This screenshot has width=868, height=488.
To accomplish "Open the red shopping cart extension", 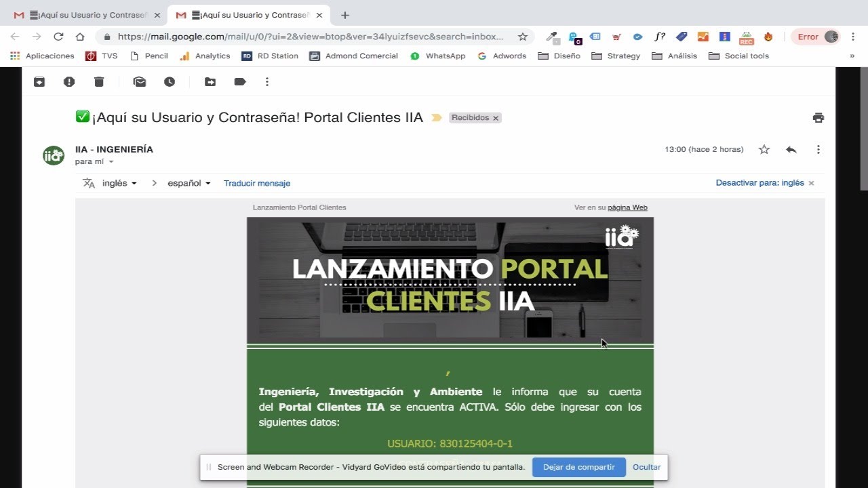I will 616,37.
